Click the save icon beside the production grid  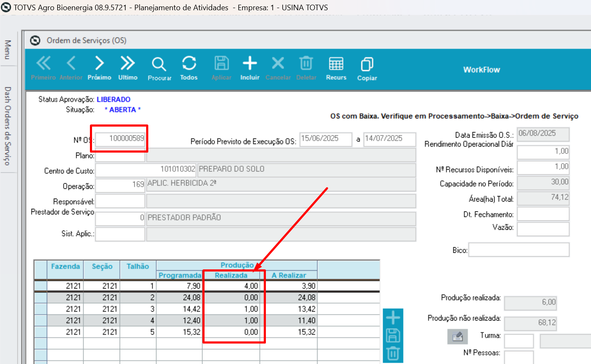click(x=393, y=336)
